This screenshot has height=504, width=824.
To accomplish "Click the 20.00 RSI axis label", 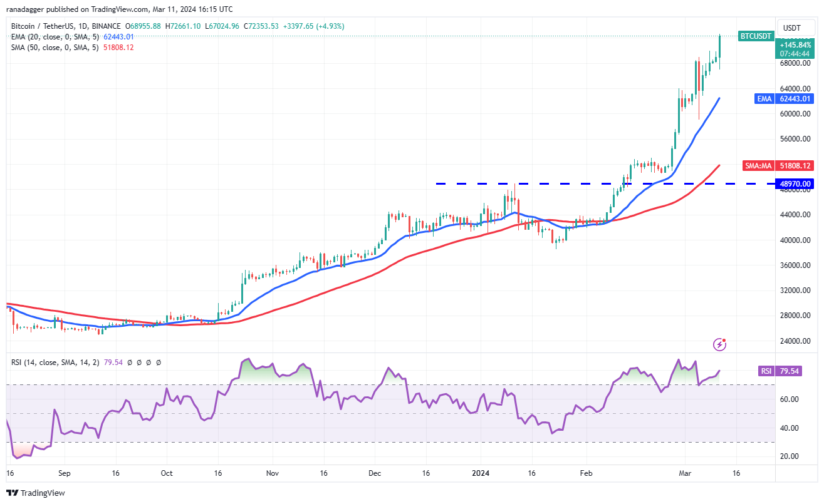I will click(789, 456).
